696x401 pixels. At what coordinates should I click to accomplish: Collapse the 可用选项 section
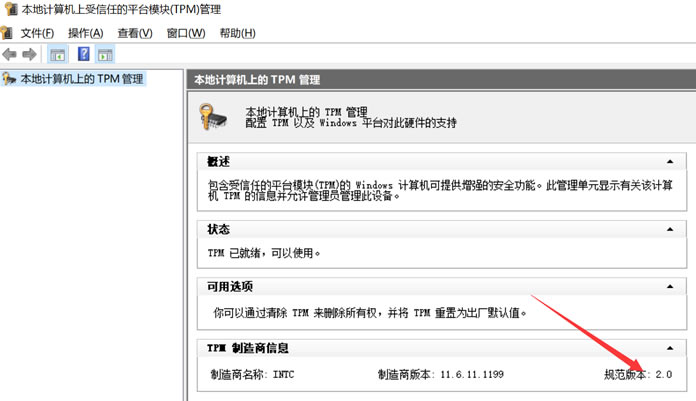(x=670, y=287)
